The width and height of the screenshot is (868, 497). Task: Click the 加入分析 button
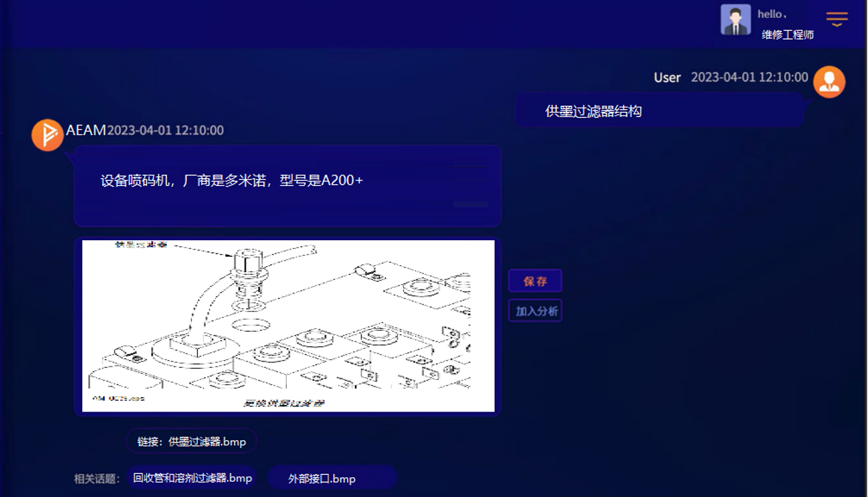click(535, 310)
